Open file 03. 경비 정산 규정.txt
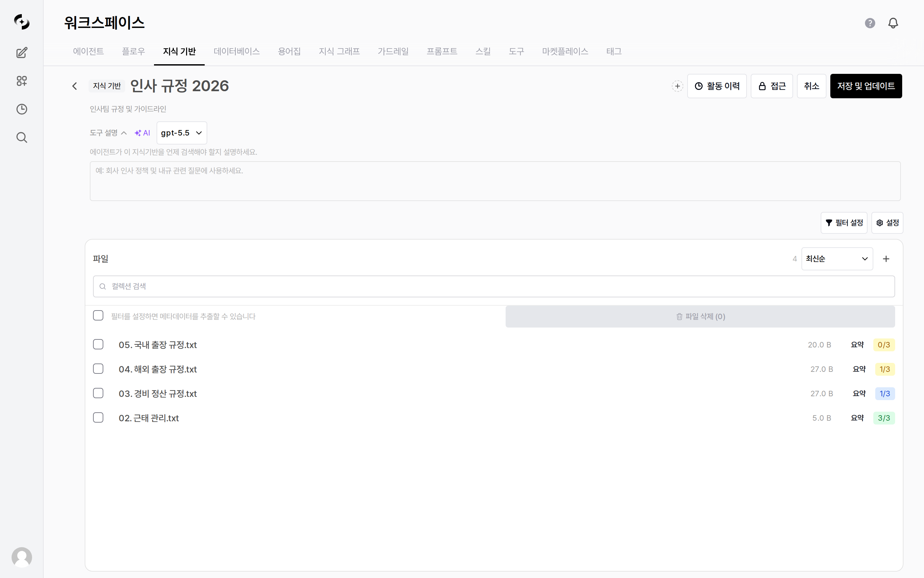924x578 pixels. 158,394
